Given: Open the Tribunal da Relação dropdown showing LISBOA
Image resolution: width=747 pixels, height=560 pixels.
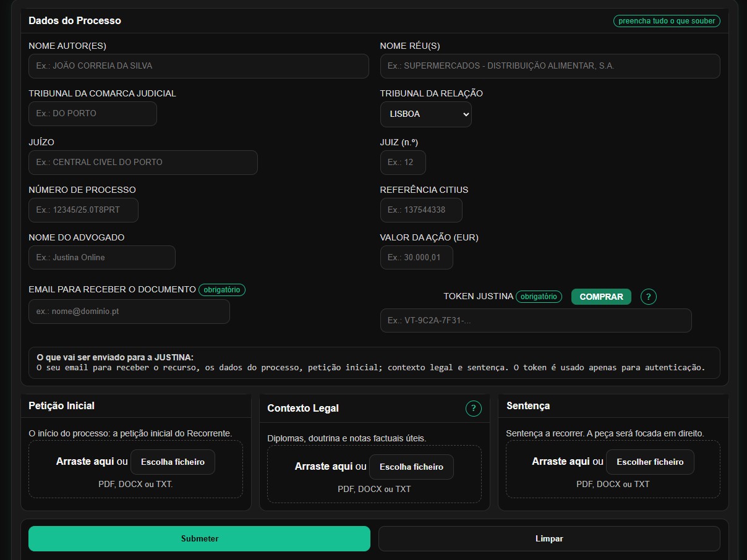Looking at the screenshot, I should 425,114.
